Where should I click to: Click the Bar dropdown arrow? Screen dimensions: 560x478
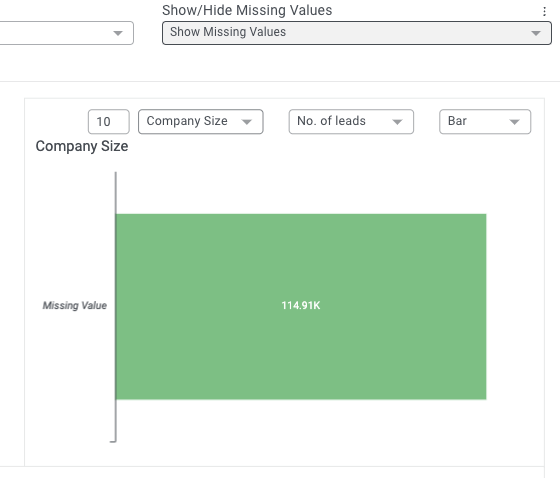click(514, 122)
